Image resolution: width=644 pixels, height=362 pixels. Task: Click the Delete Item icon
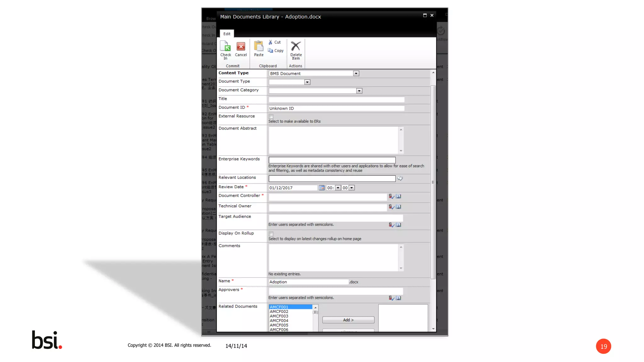point(296,47)
